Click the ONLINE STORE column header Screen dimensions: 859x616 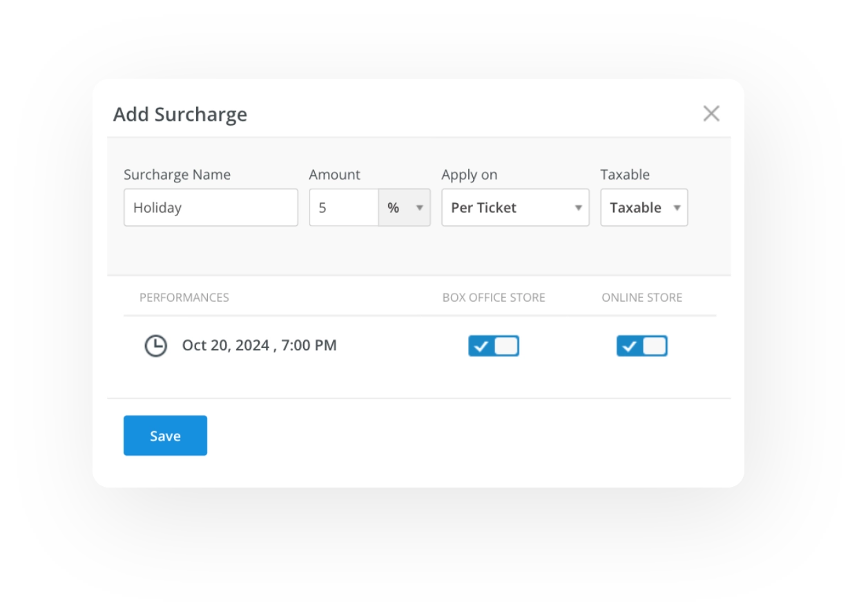tap(641, 298)
